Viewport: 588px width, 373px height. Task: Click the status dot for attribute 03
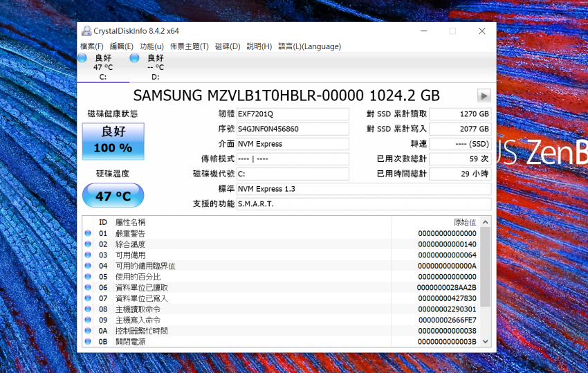click(x=88, y=255)
